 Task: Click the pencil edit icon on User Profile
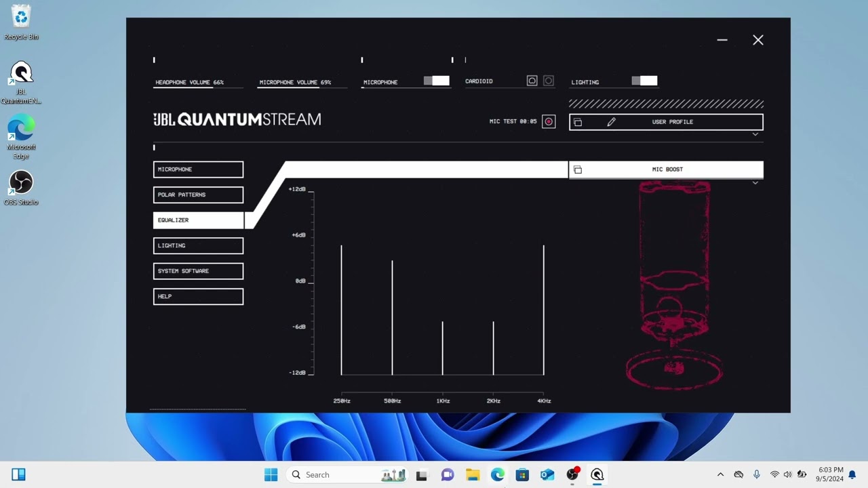pos(611,122)
